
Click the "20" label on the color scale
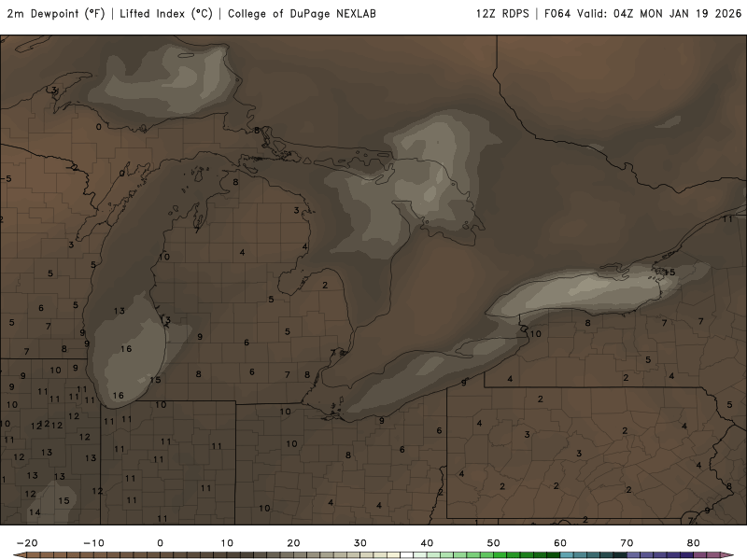pyautogui.click(x=293, y=543)
